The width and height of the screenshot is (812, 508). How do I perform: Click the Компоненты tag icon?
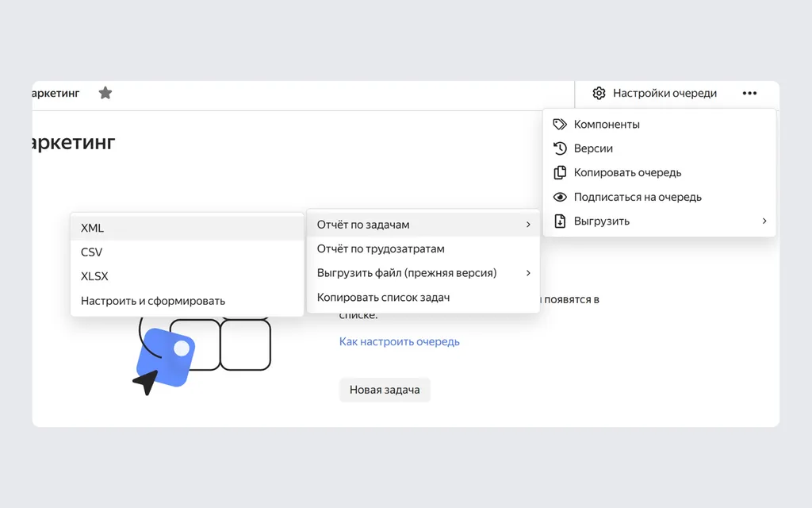pos(560,125)
